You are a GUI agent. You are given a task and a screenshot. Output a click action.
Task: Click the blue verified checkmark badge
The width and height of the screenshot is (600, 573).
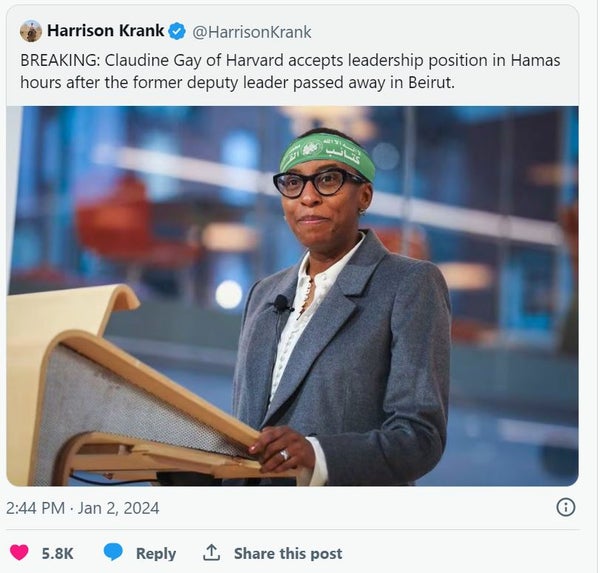(x=177, y=31)
